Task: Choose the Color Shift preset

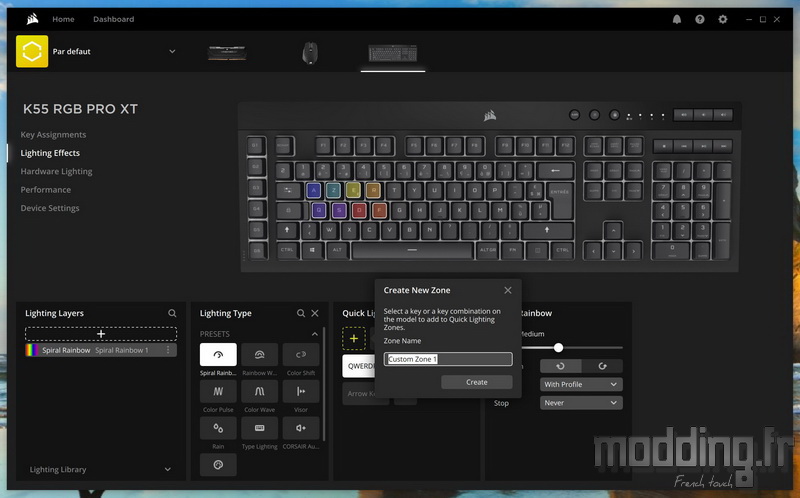Action: click(301, 354)
